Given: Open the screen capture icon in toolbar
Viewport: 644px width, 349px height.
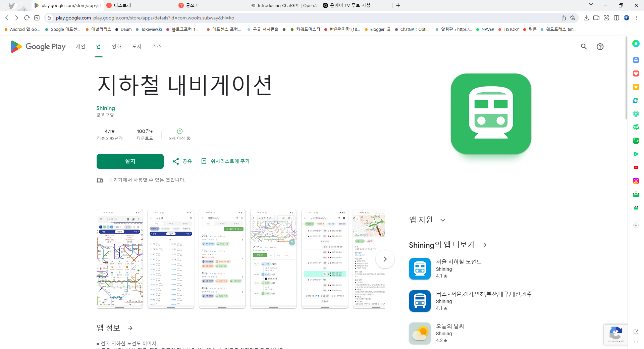Looking at the screenshot, I should click(607, 18).
